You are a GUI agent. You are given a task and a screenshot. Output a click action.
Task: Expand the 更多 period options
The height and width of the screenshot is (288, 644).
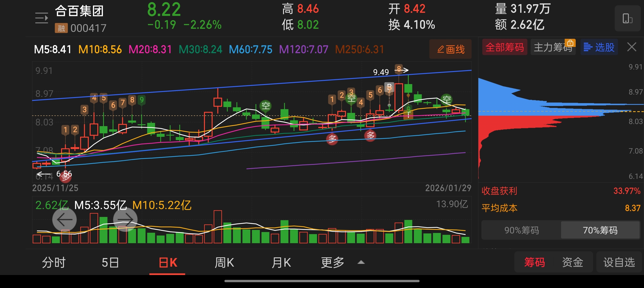click(x=332, y=262)
